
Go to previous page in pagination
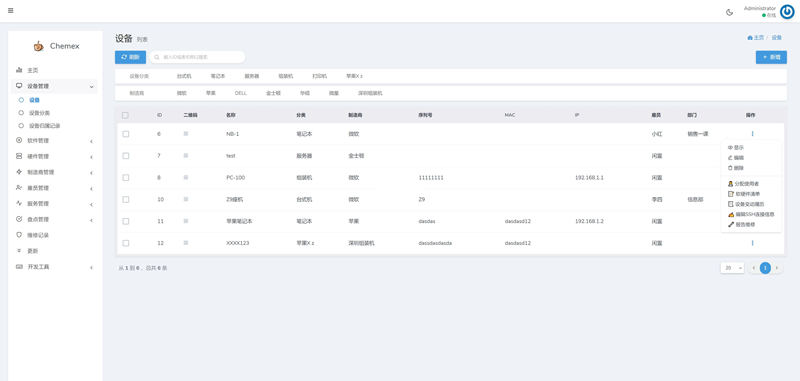point(754,268)
